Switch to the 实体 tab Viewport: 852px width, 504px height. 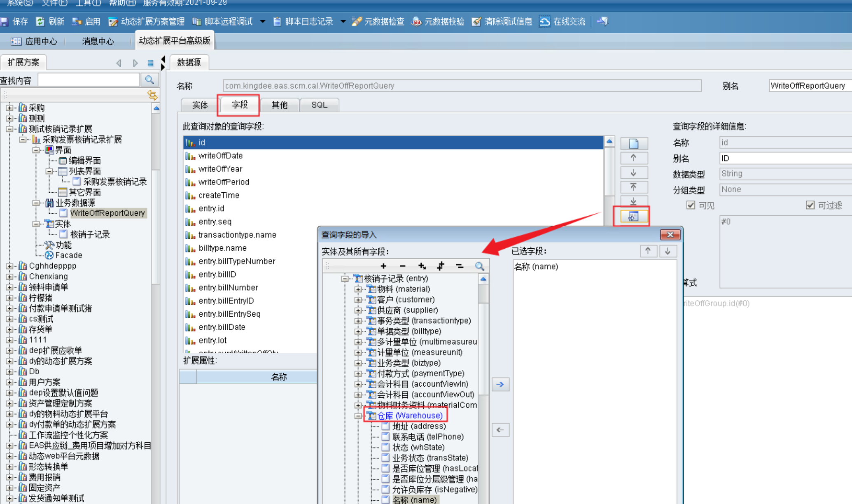pyautogui.click(x=200, y=105)
